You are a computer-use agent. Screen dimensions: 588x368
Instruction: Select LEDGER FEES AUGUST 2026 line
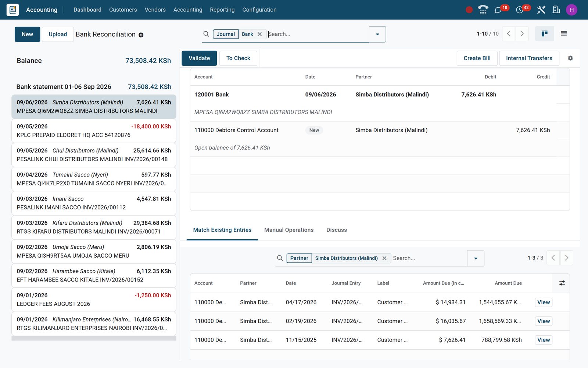click(94, 300)
